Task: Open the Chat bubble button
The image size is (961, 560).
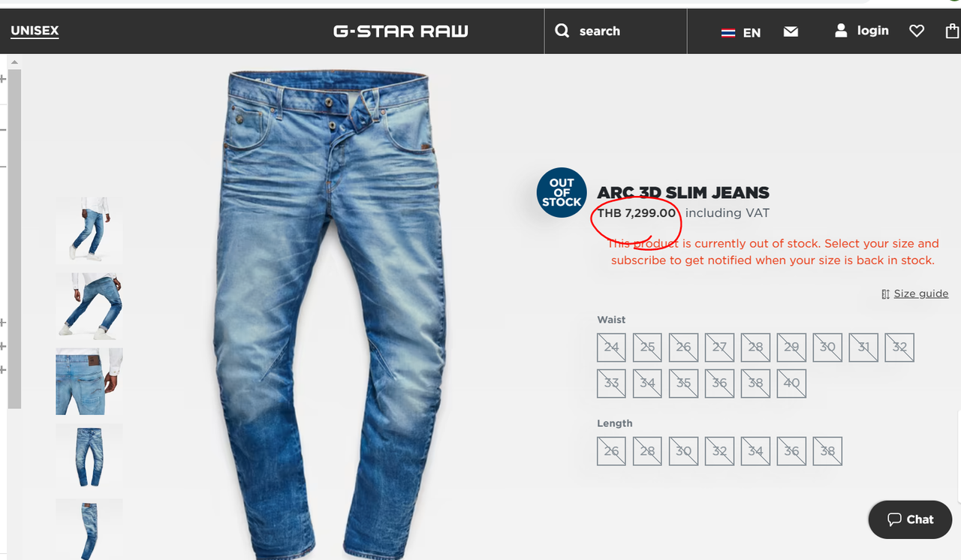Action: [910, 519]
